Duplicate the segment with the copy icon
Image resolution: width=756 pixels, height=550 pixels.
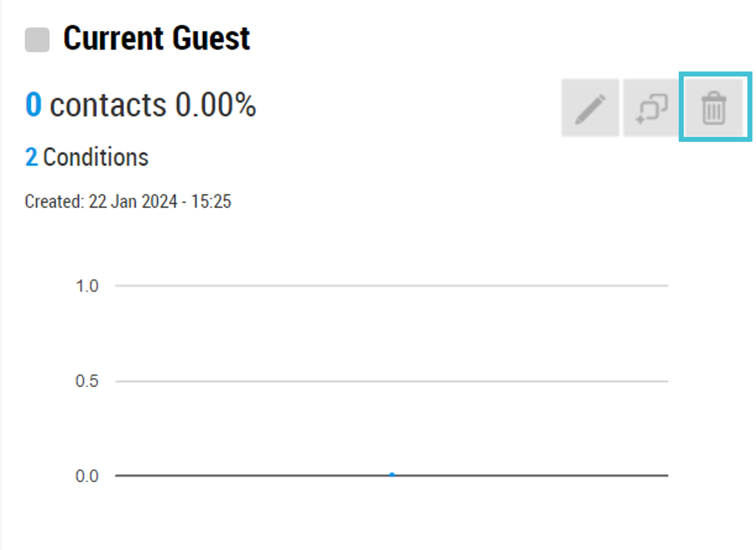coord(651,108)
